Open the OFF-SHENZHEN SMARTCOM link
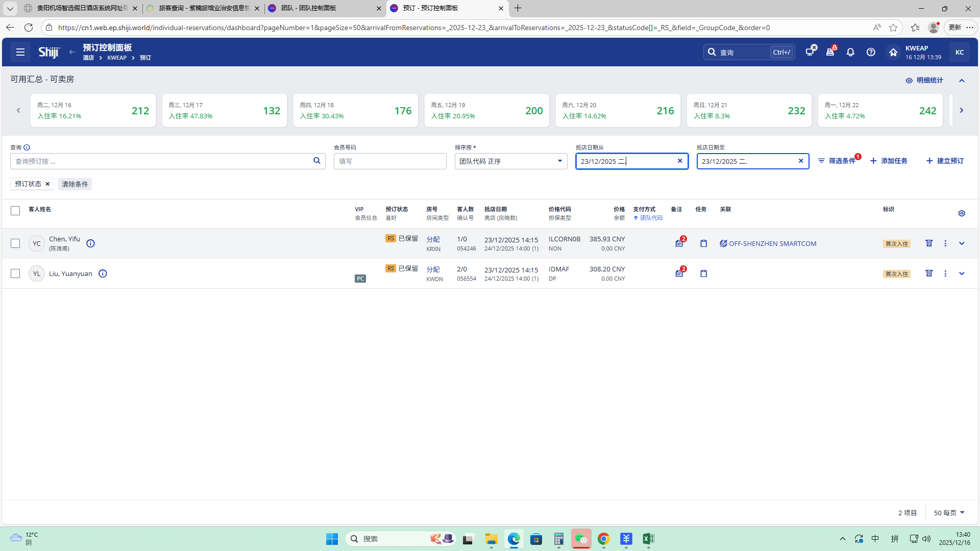The image size is (980, 551). [x=772, y=244]
